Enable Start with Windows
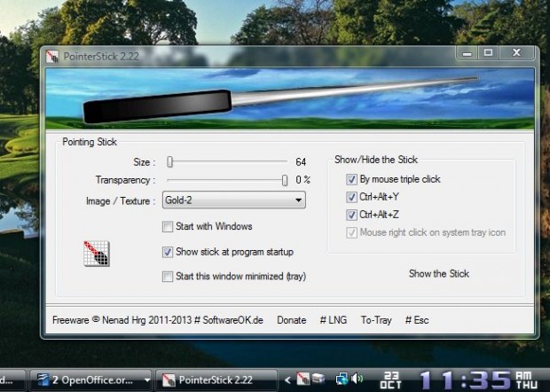 click(x=168, y=226)
